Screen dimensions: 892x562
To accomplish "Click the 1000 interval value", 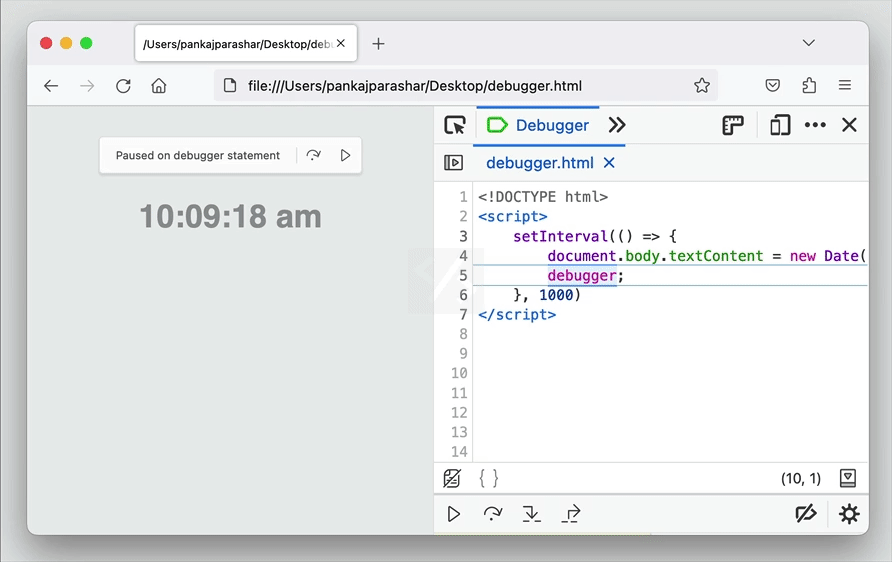I will [x=556, y=295].
